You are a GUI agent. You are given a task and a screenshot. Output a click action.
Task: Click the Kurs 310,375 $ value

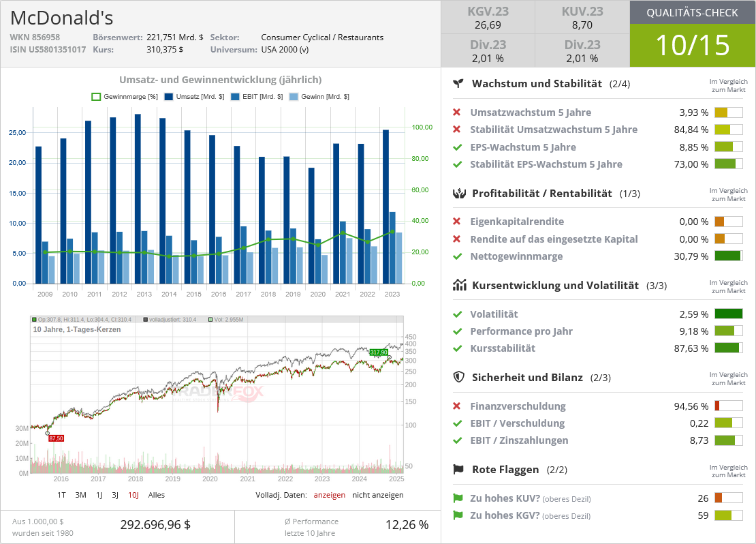(165, 49)
